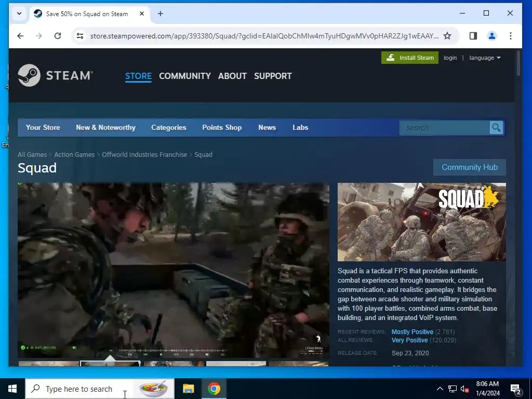Open Chrome's three-dot menu
Image resolution: width=532 pixels, height=399 pixels.
[x=511, y=36]
